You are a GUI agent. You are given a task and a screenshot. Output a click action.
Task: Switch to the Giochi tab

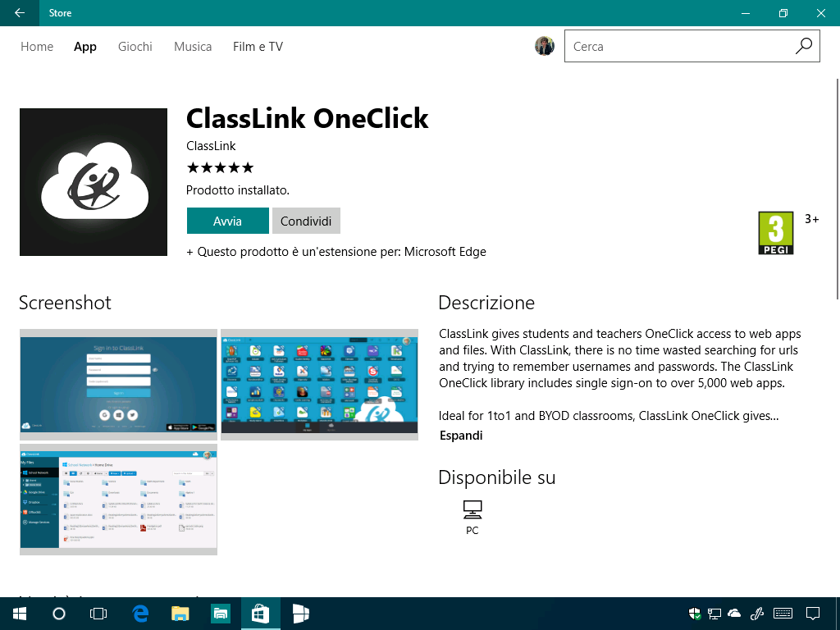(x=135, y=47)
